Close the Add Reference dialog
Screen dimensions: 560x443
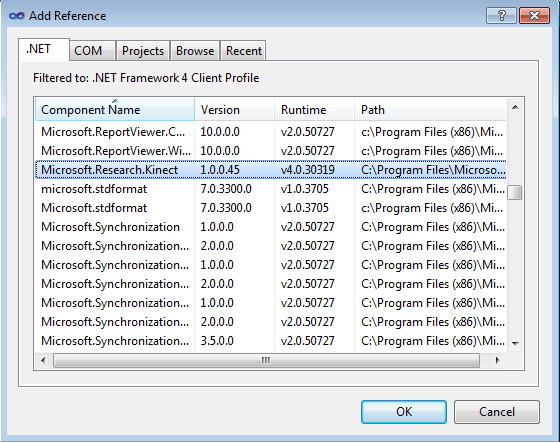tap(534, 16)
